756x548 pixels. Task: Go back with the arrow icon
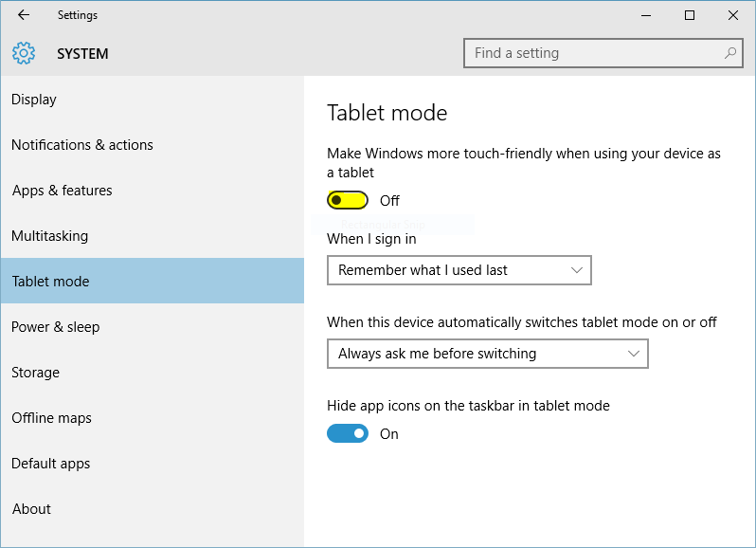(x=24, y=15)
